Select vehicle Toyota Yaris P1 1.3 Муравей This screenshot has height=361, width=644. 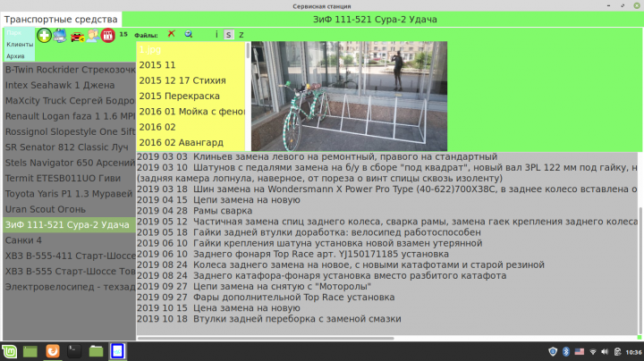(70, 194)
